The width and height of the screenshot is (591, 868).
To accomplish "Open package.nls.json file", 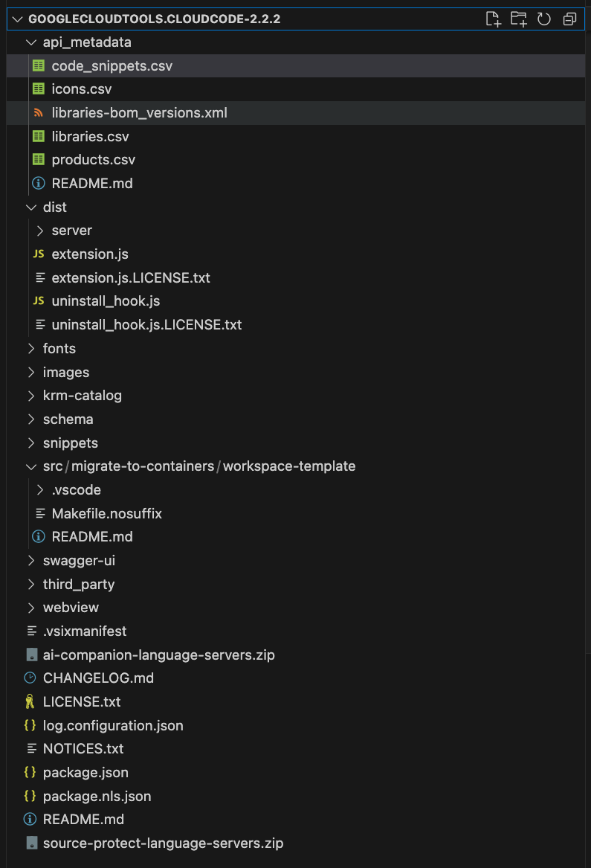I will pyautogui.click(x=296, y=796).
